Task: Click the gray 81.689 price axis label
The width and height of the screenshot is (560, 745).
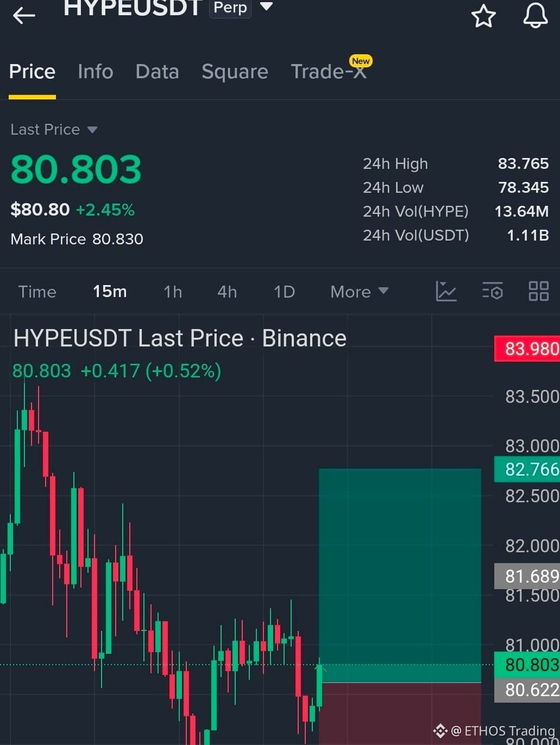Action: click(527, 576)
